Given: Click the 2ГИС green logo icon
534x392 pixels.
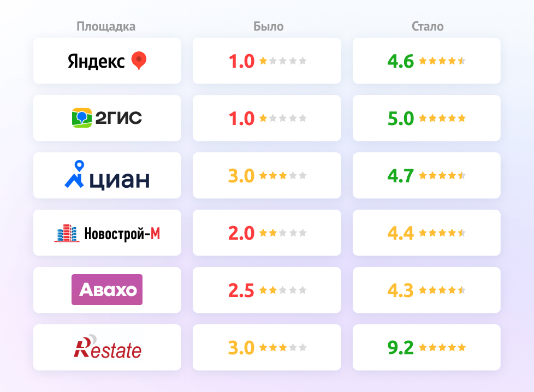Looking at the screenshot, I should 82,118.
